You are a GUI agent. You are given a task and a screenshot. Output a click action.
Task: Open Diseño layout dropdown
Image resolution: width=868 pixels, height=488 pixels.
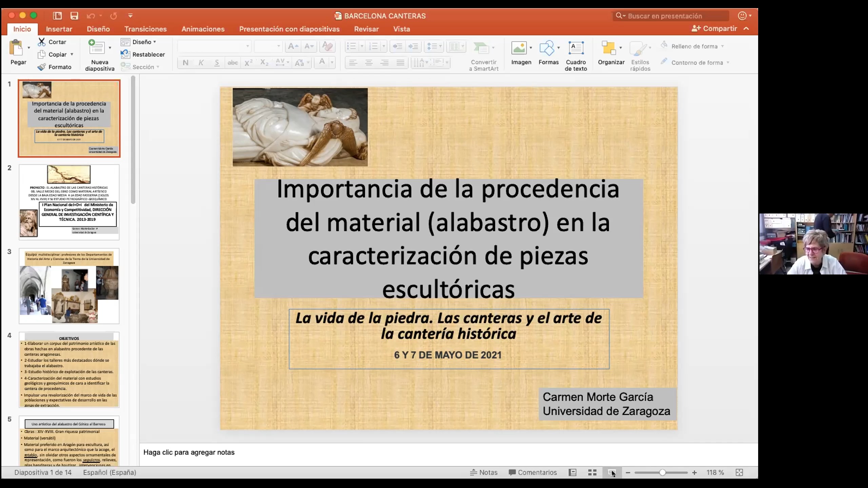pyautogui.click(x=138, y=42)
